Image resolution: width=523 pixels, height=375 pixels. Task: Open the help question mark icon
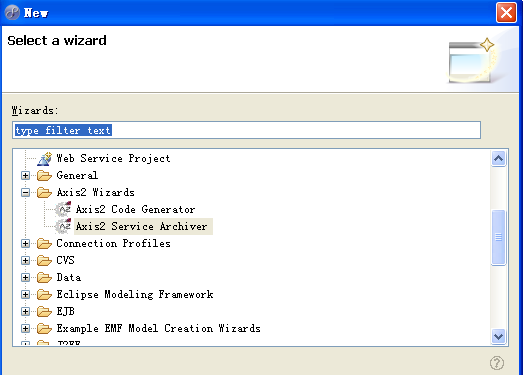(497, 363)
